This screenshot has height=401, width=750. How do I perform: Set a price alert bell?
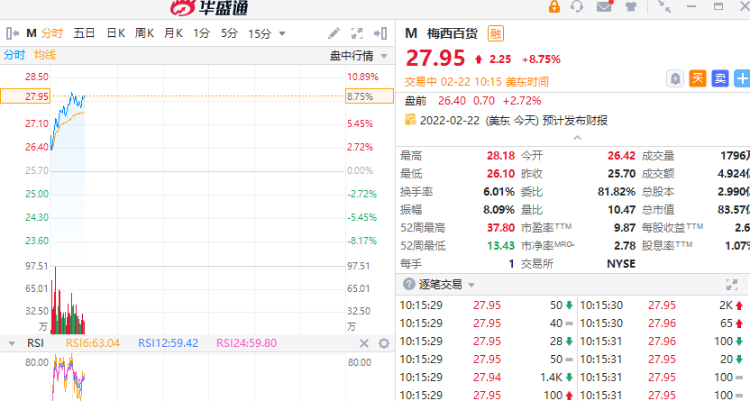[x=675, y=78]
